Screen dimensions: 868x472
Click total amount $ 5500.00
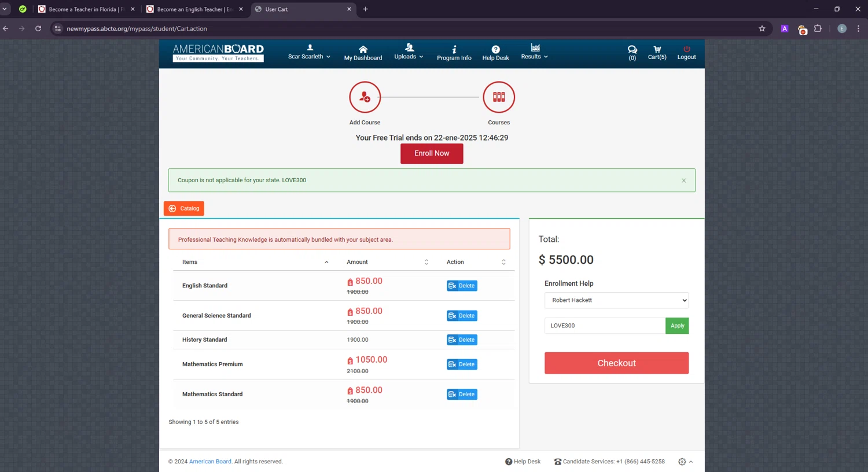(x=566, y=260)
